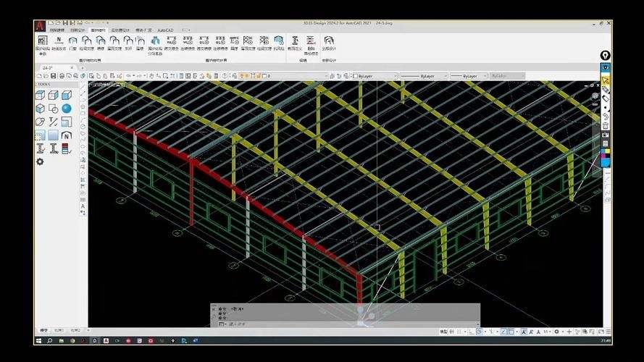Toggle polar tracking in status bar
644x362 pixels.
point(479,332)
